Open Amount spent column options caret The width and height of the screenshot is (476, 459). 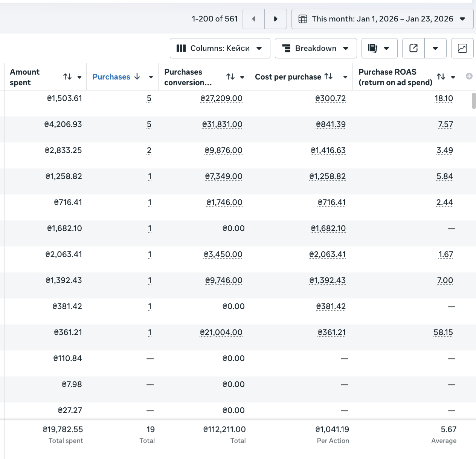coord(79,77)
